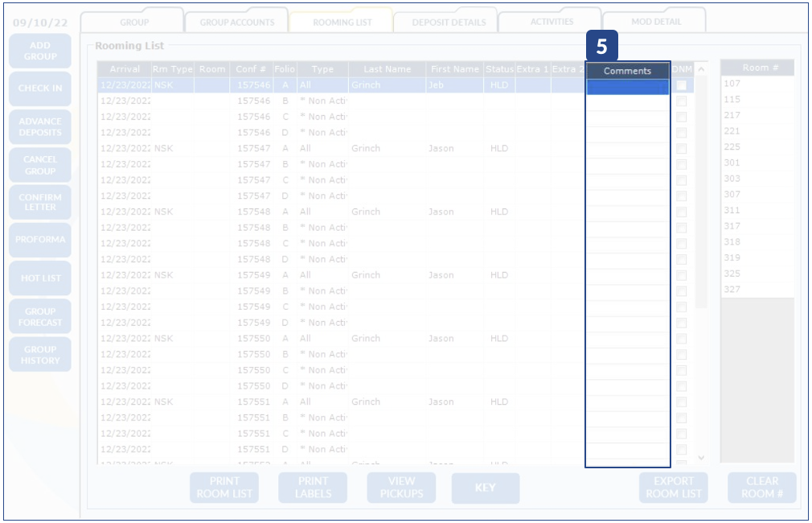Click the ADD GROUP sidebar button

point(40,51)
